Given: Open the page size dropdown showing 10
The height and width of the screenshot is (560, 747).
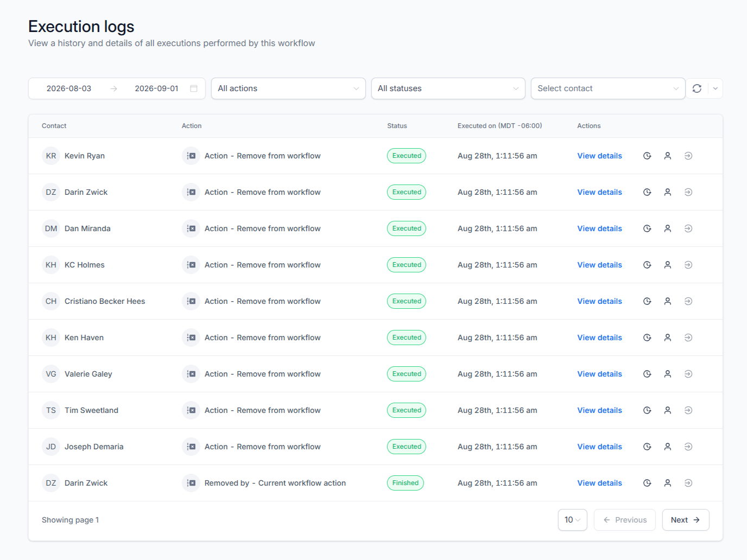Looking at the screenshot, I should (573, 520).
